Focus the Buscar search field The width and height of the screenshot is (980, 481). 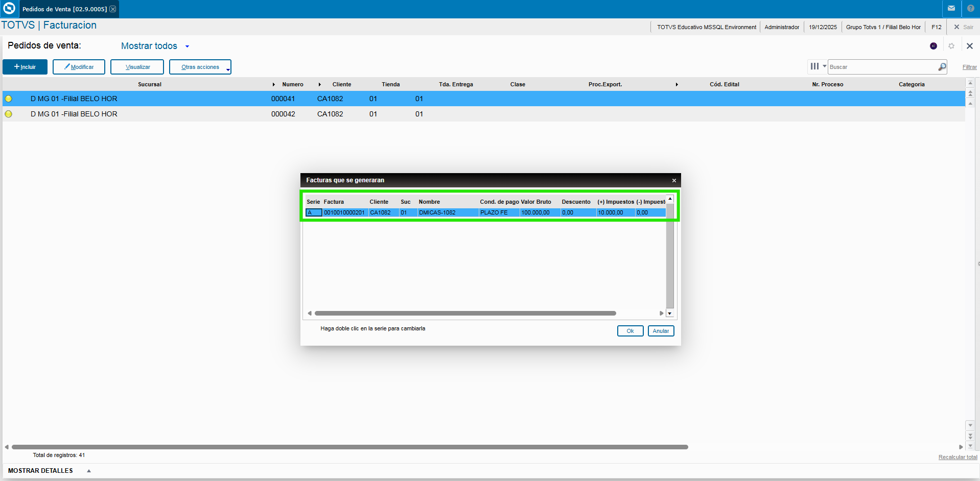click(883, 67)
